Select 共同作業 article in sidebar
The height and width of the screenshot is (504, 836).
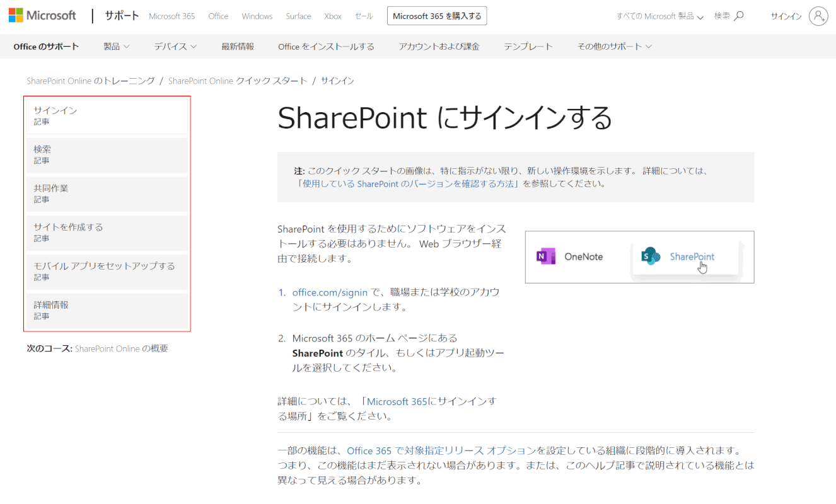107,194
